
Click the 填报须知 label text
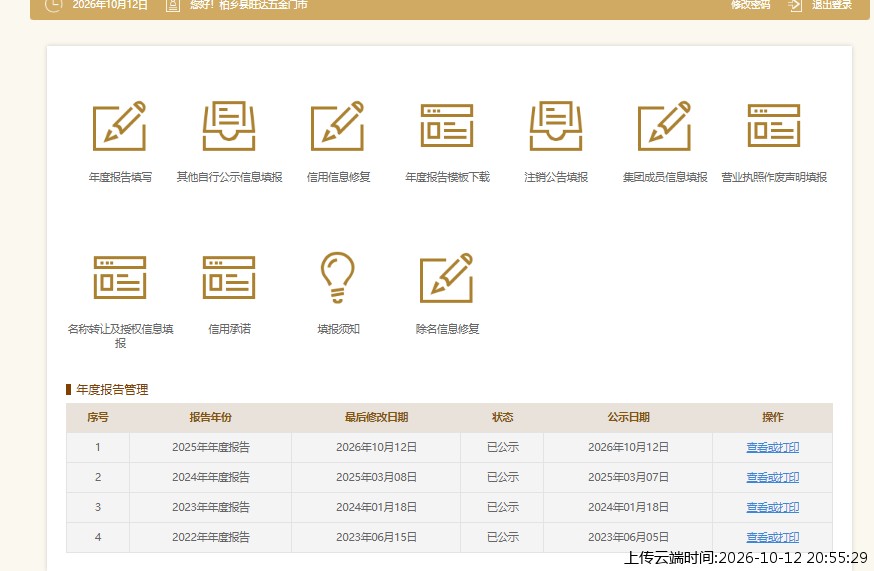(x=338, y=329)
